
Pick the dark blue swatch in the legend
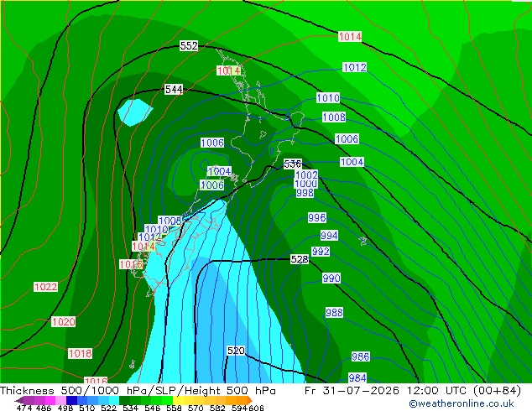[71, 400]
